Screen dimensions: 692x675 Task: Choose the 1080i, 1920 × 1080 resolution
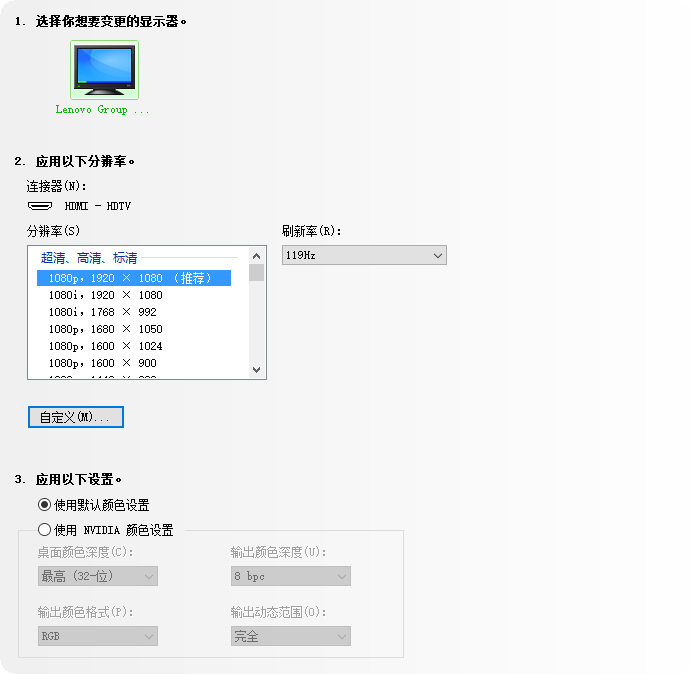[x=105, y=295]
